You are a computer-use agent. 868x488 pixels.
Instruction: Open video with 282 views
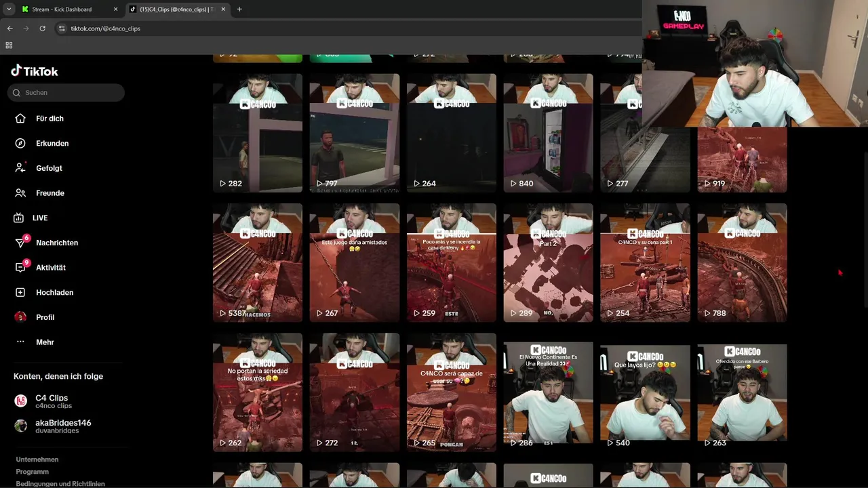(x=258, y=133)
